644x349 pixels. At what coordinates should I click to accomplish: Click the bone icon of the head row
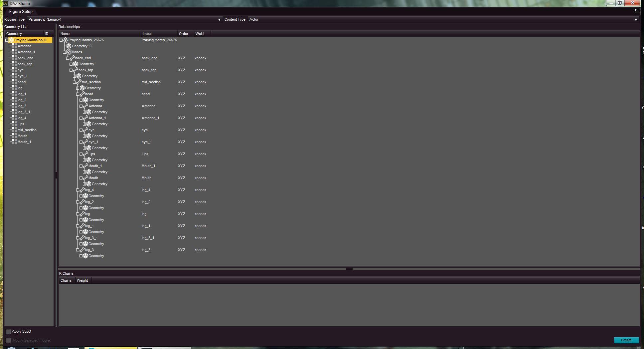click(82, 94)
